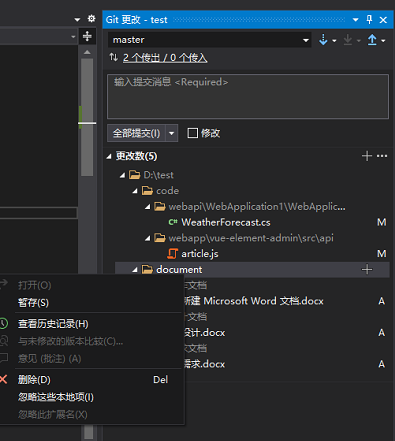Viewport: 395px width, 441px height.
Task: Select the 设计.docx file row
Action: click(204, 333)
